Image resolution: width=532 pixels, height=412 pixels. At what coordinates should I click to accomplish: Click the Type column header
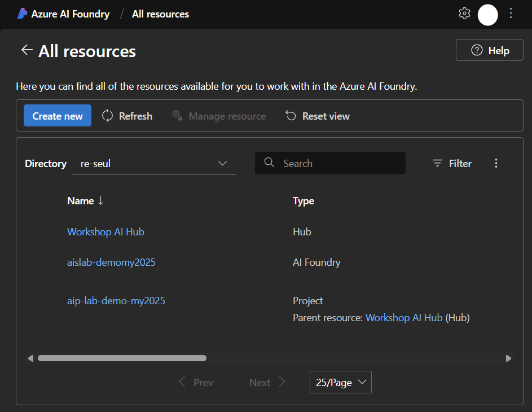304,201
